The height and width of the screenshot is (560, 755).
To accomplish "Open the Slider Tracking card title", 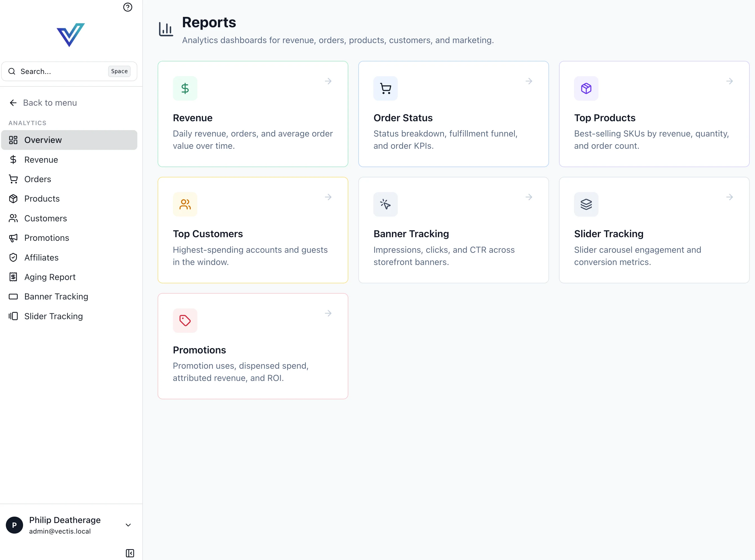I will coord(609,234).
